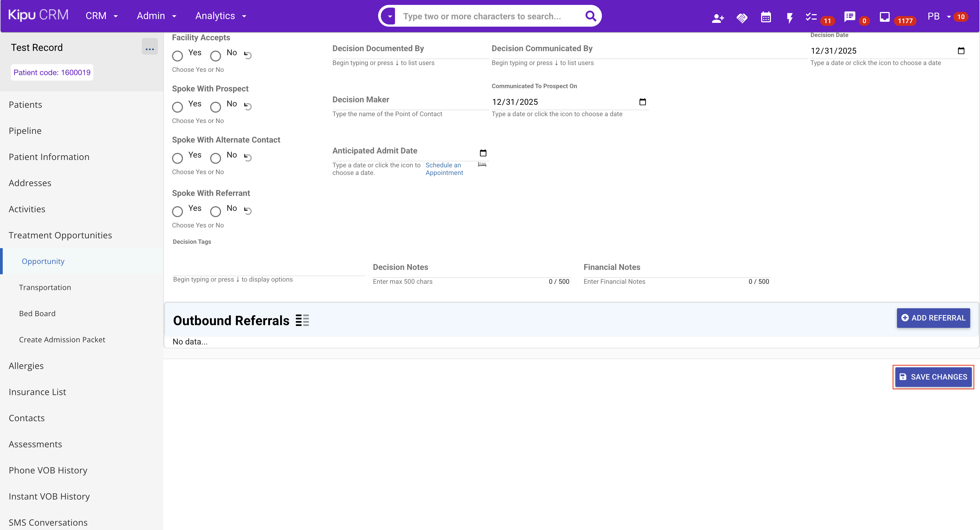Click the lightning bolt quick actions icon
The image size is (980, 530).
coord(790,17)
